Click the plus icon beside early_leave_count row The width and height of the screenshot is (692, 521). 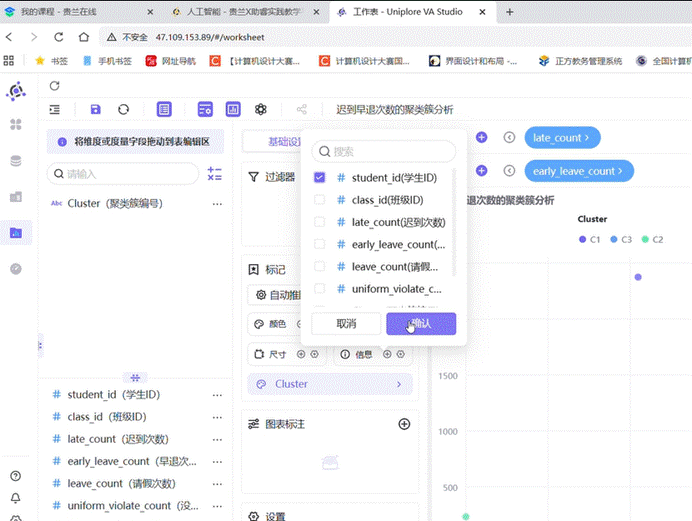pyautogui.click(x=481, y=170)
